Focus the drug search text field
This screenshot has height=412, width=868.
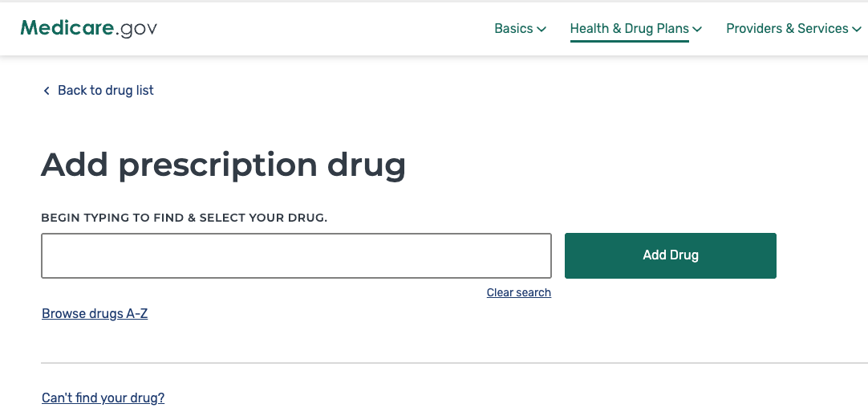coord(296,255)
